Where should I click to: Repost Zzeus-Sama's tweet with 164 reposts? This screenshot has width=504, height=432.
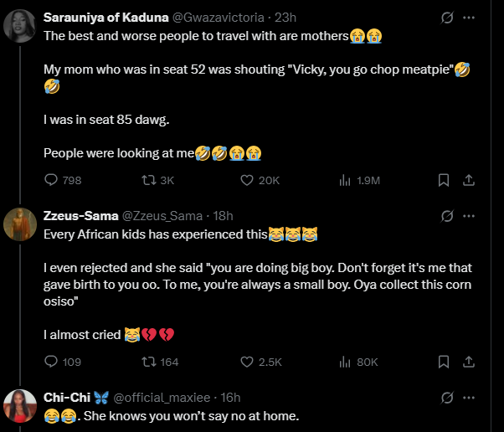click(x=150, y=362)
